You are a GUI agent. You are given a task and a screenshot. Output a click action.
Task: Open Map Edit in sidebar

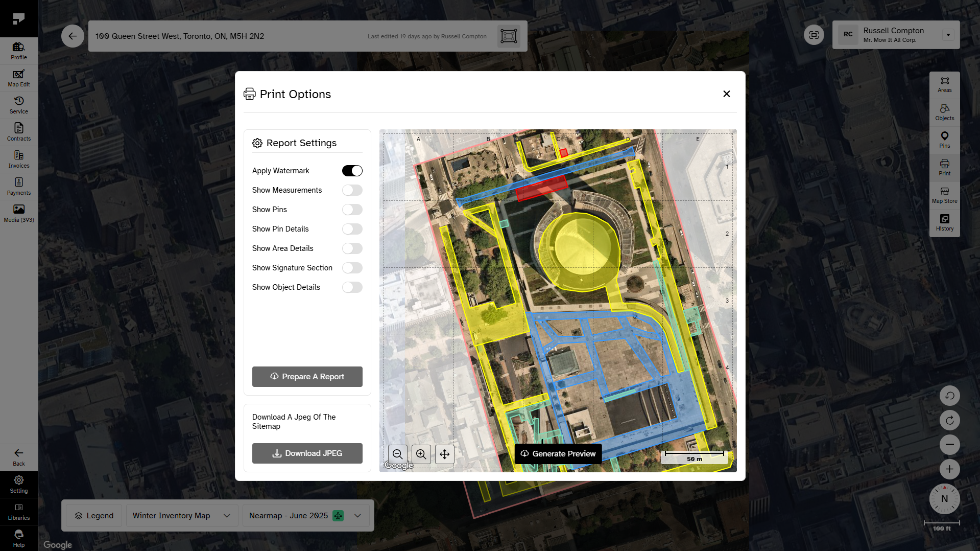click(x=19, y=78)
